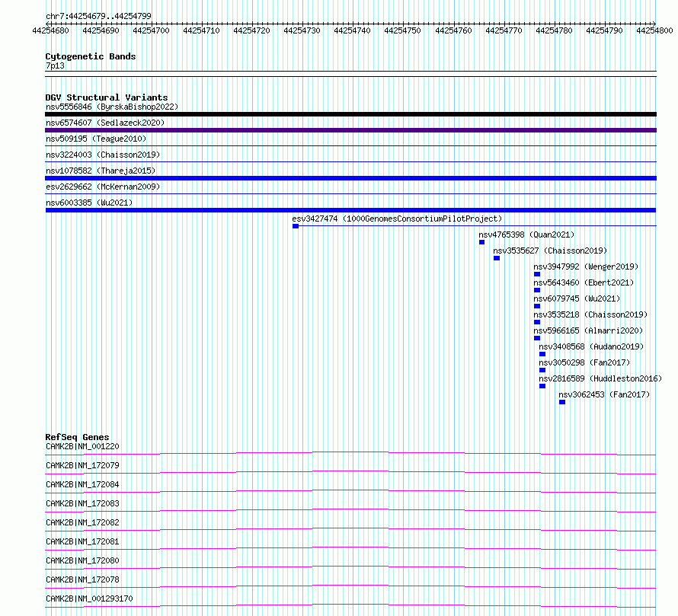The width and height of the screenshot is (678, 616).
Task: Click ruler position 44254760
Action: (x=453, y=30)
